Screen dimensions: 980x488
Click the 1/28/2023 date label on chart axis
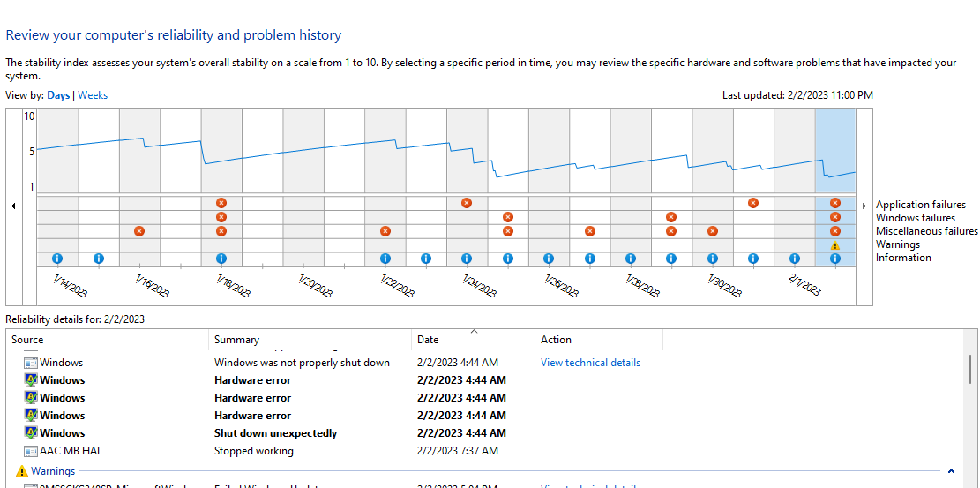(642, 286)
